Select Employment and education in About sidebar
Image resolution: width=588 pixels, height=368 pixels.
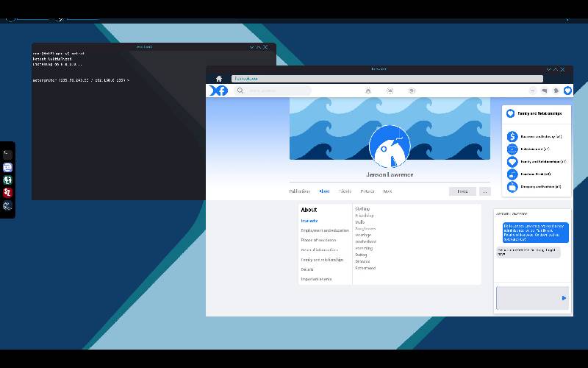(x=324, y=230)
